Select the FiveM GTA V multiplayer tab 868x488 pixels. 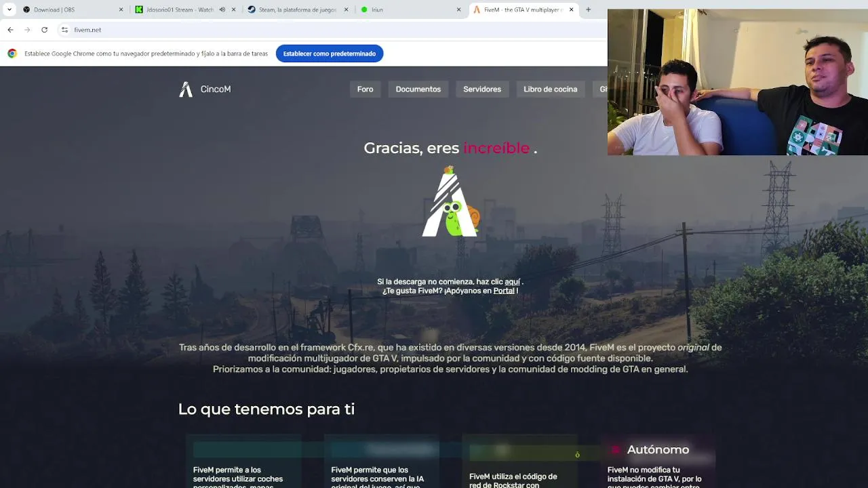[x=522, y=9]
